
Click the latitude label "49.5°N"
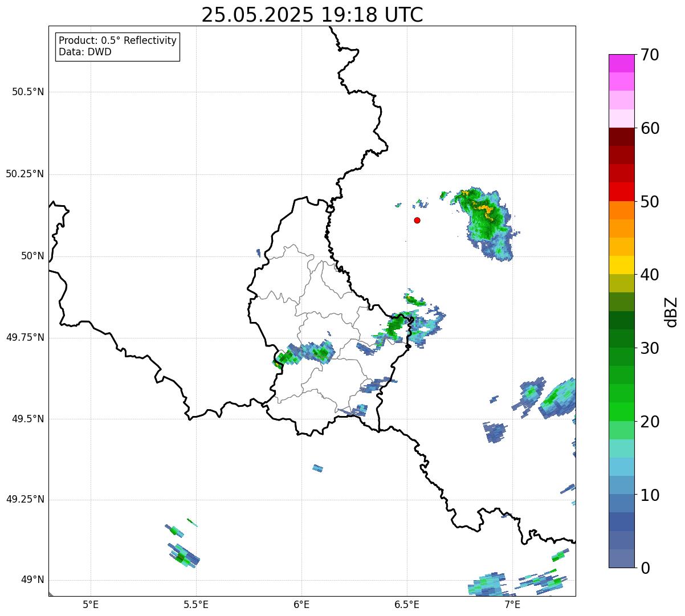pos(28,419)
